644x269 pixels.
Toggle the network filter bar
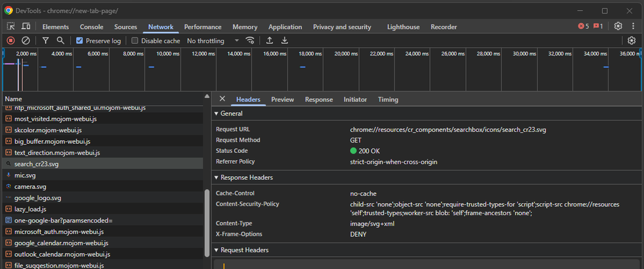(x=46, y=41)
